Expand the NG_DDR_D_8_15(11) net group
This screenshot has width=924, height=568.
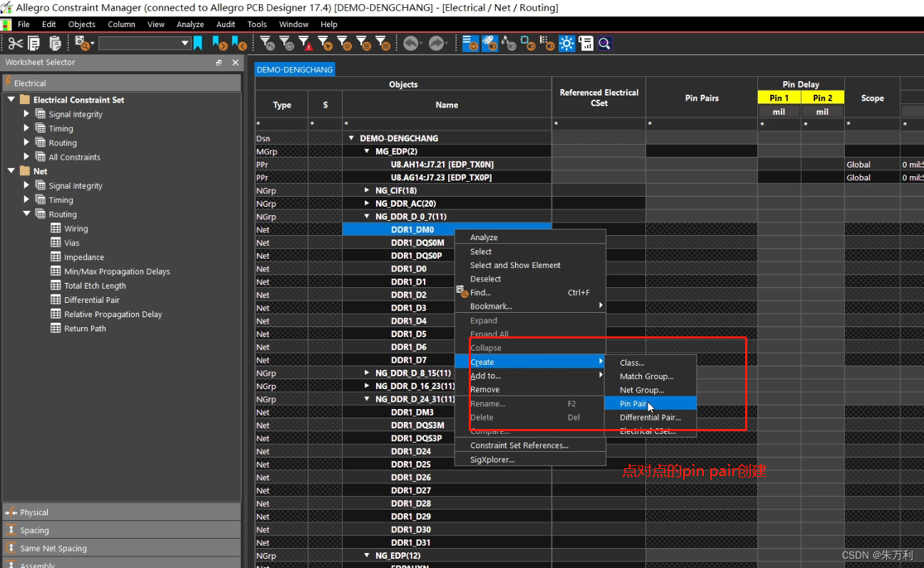coord(367,373)
